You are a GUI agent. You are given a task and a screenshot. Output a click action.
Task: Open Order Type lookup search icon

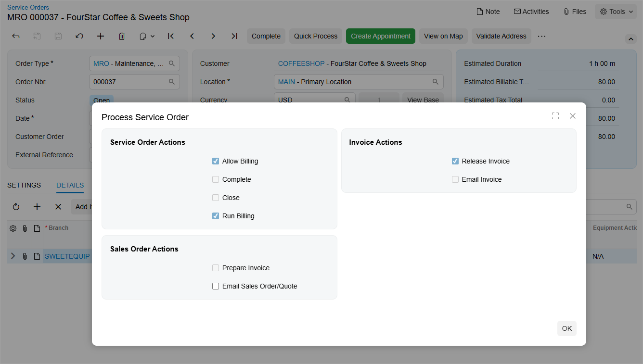point(172,63)
